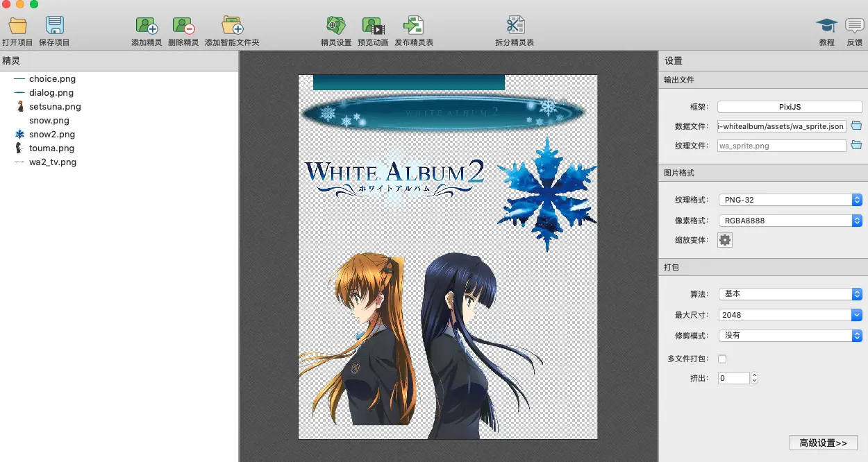The width and height of the screenshot is (868, 462).
Task: Click the 精灵 panel header
Action: click(x=119, y=61)
